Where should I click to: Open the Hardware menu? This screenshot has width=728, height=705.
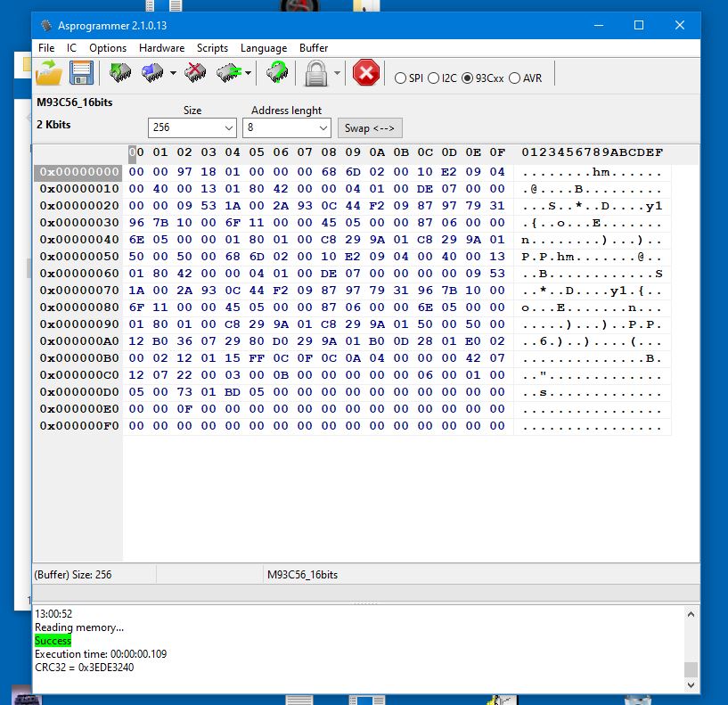[x=161, y=48]
